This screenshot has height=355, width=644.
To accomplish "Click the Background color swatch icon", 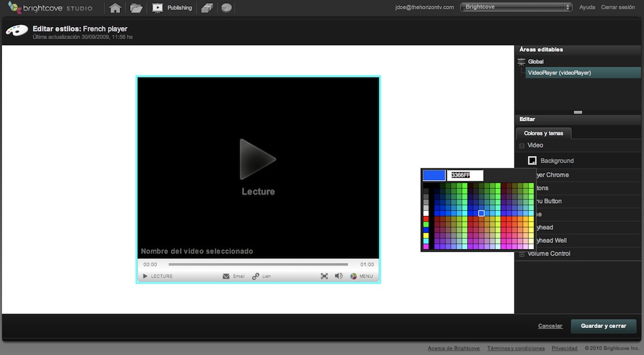I will pyautogui.click(x=532, y=161).
